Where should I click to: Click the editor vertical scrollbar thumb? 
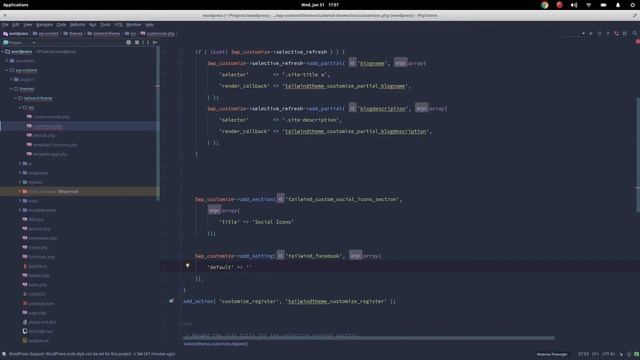coord(638,155)
